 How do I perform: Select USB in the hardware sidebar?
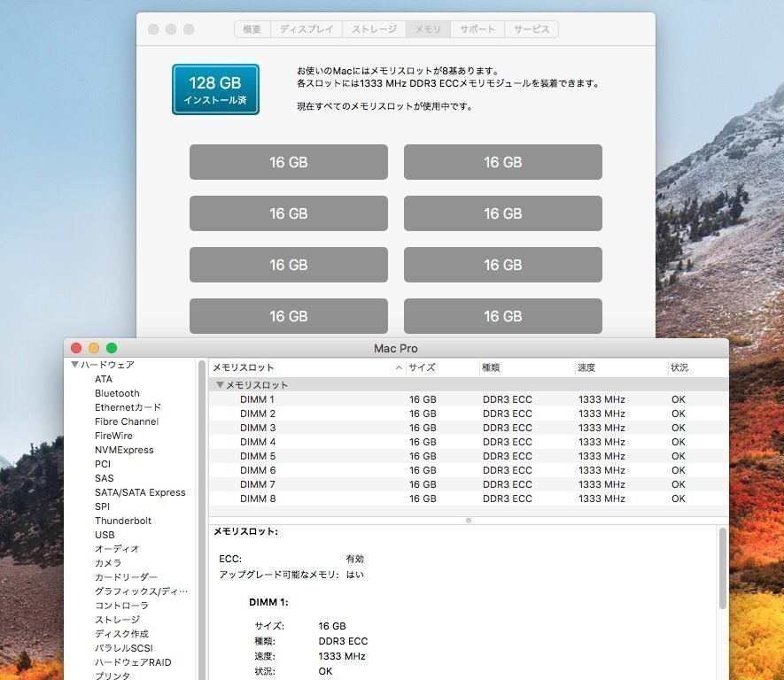coord(104,534)
